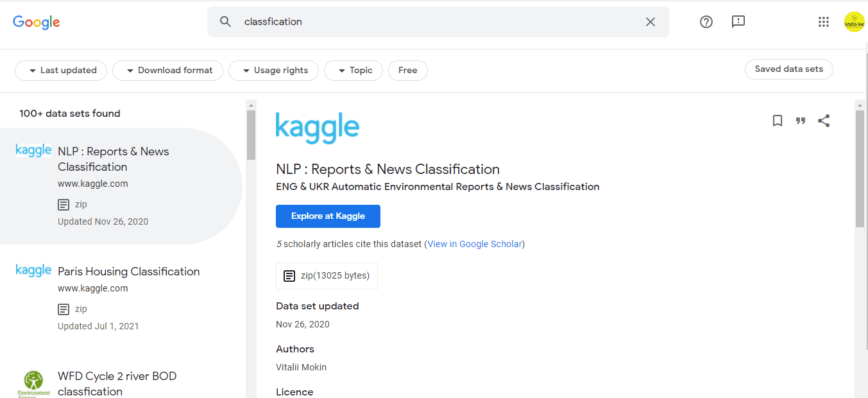Viewport: 868px width, 398px height.
Task: Click www.kaggle.com under NLP result
Action: pos(93,184)
